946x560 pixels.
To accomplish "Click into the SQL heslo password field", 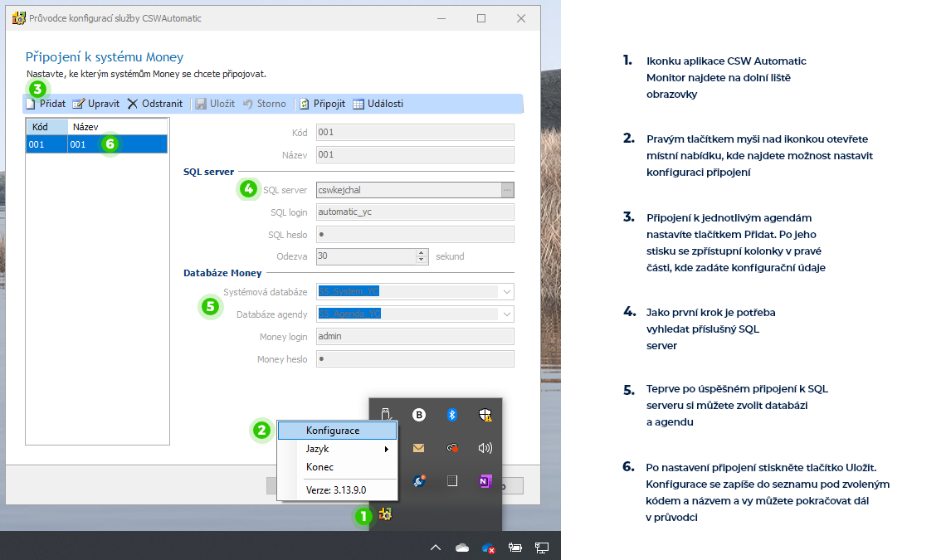I will click(415, 234).
